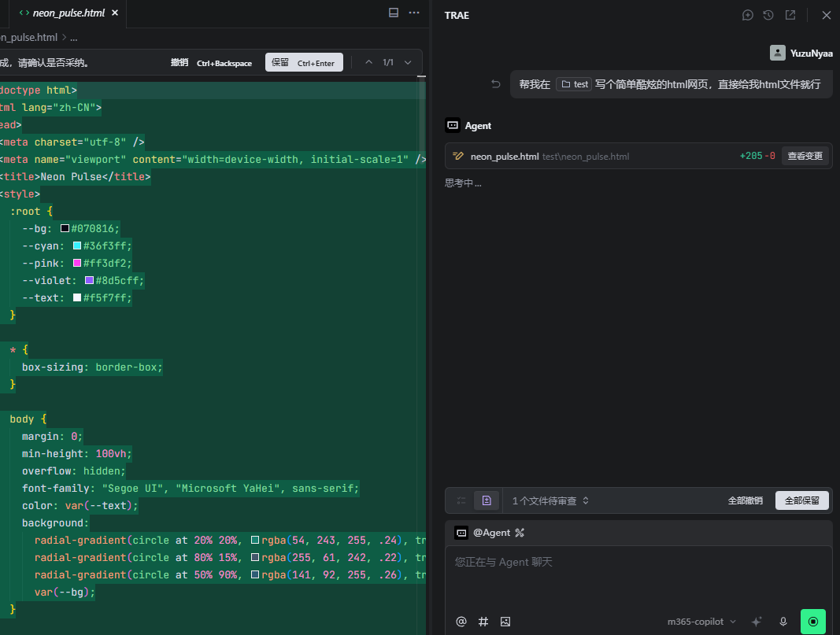Viewport: 840px width, 635px height.
Task: Open the --bg #070816 color swatch
Action: pos(65,229)
